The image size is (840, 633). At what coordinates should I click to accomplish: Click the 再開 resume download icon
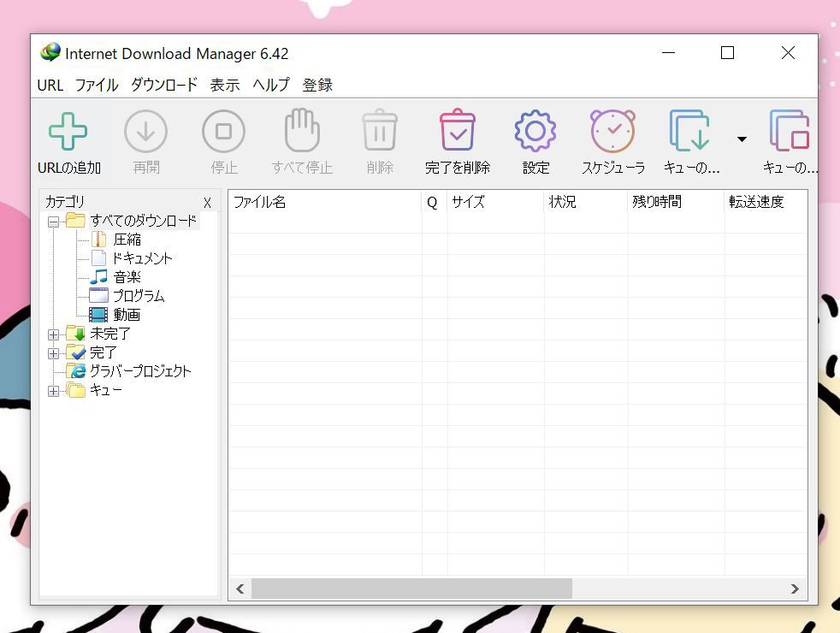tap(145, 131)
